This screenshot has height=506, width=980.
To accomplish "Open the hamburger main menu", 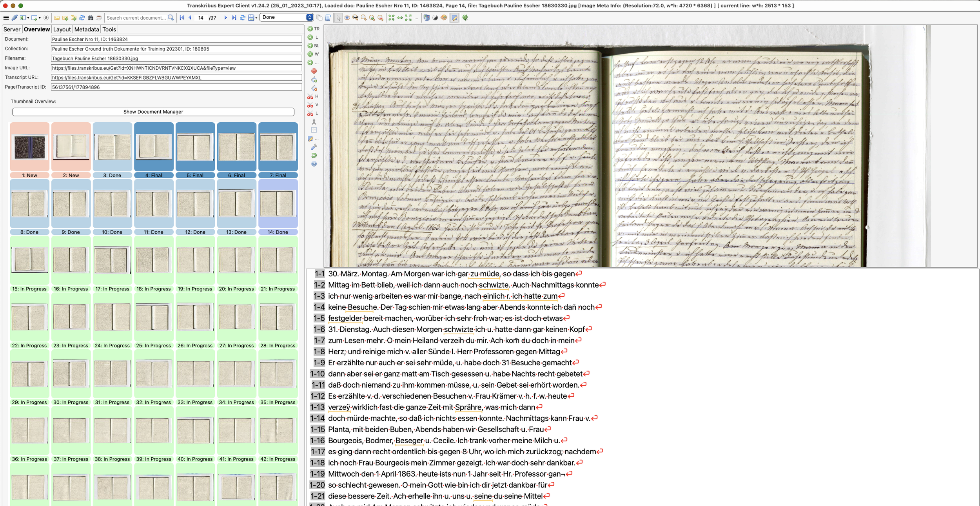I will [6, 18].
